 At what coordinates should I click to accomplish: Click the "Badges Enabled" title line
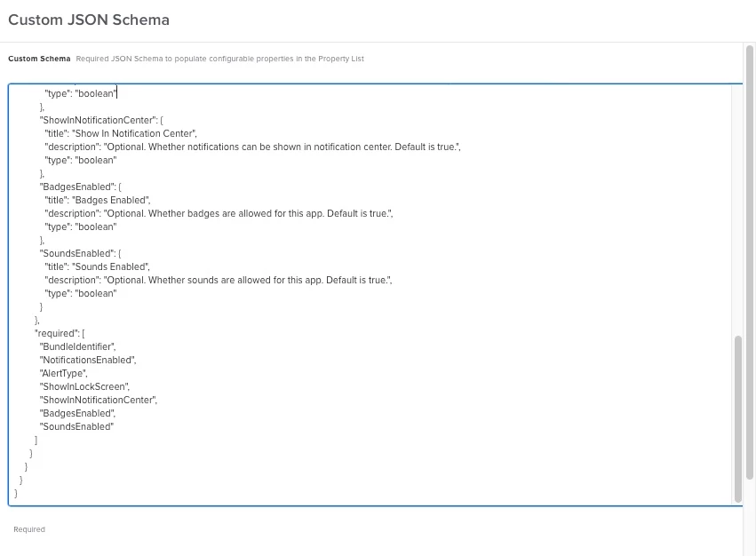coord(98,200)
